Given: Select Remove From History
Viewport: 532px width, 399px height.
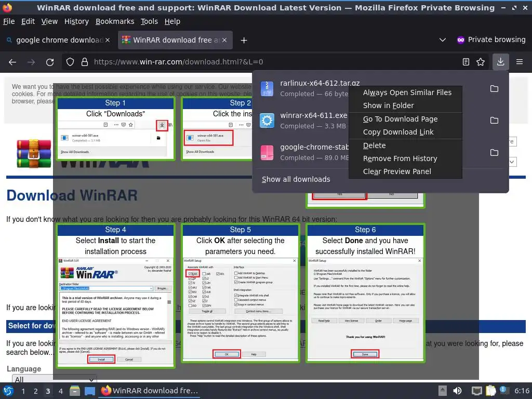Looking at the screenshot, I should [405, 158].
